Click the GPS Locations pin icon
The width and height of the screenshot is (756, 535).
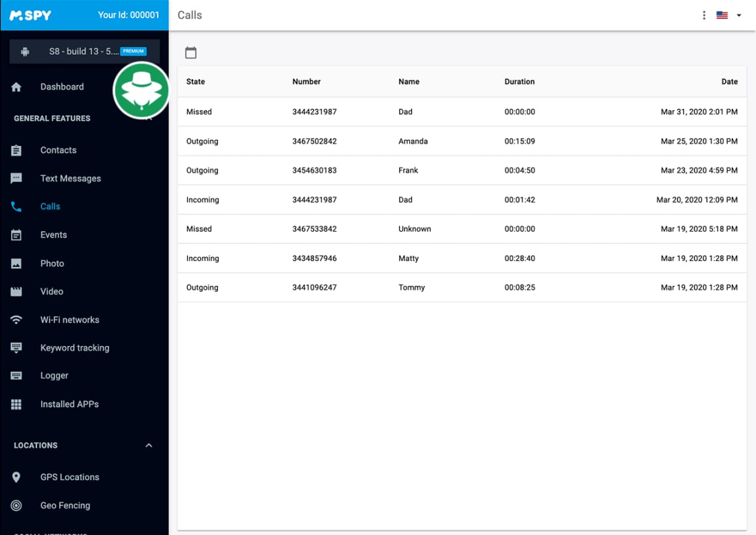[16, 477]
